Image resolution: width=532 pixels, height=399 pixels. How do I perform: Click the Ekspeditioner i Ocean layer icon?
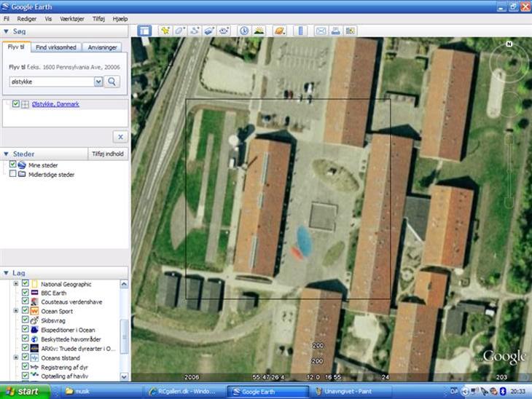(34, 330)
